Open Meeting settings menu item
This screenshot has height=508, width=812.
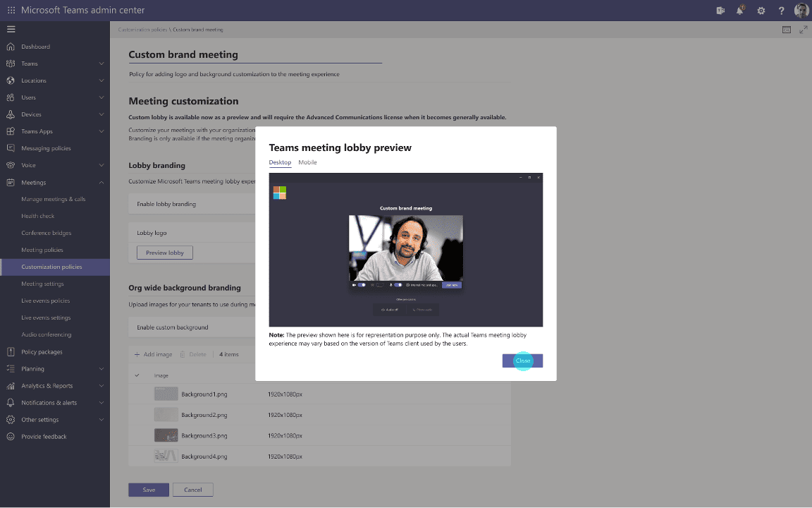pos(42,284)
